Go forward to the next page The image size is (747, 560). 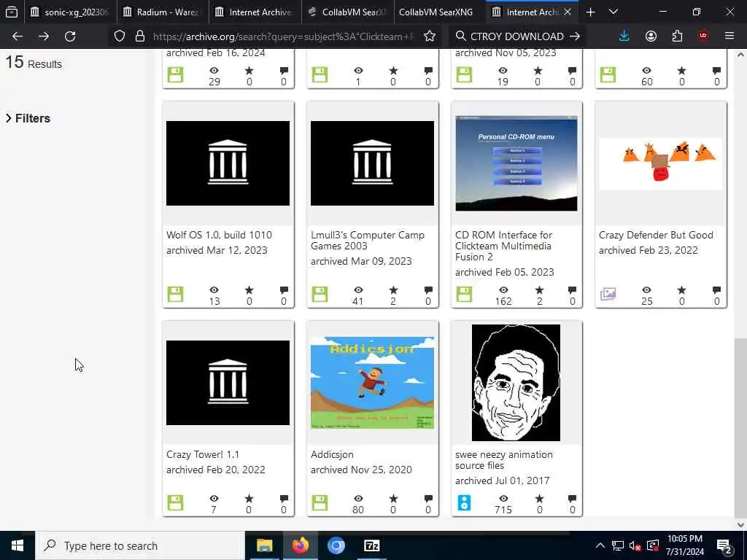(x=44, y=36)
